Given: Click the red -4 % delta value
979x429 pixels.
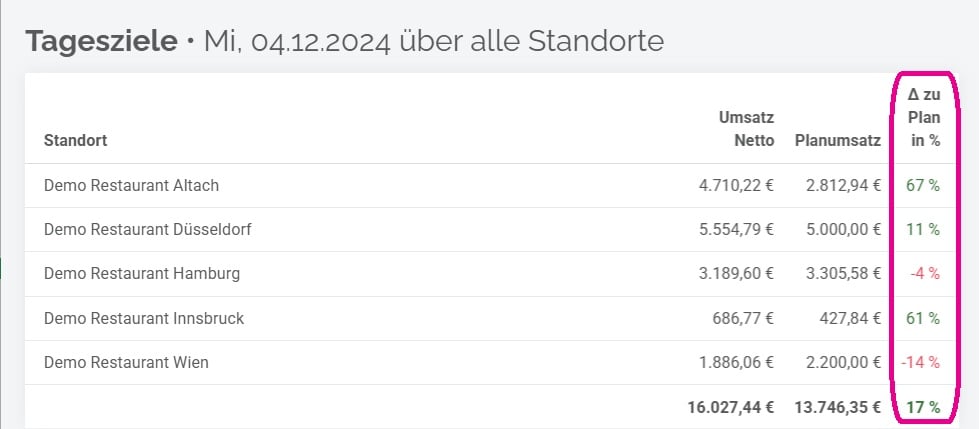Looking at the screenshot, I should tap(925, 273).
